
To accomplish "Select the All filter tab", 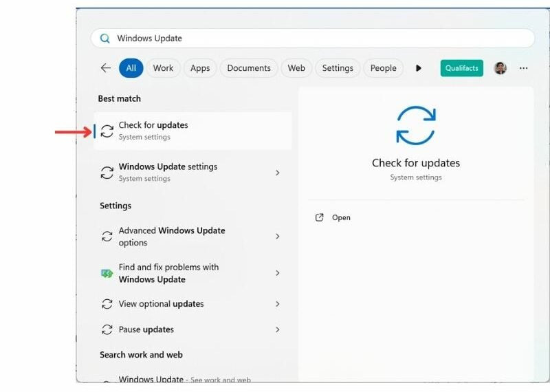I will [131, 68].
